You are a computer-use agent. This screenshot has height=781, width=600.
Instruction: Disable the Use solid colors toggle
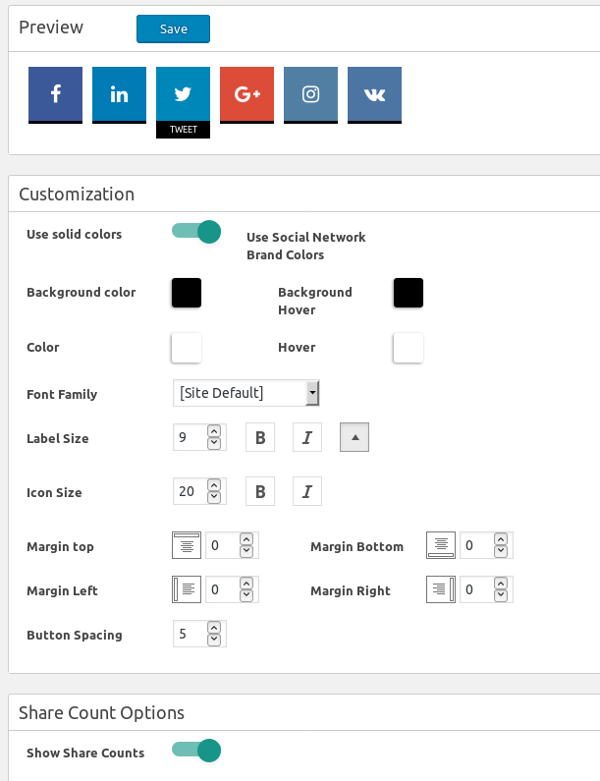196,232
